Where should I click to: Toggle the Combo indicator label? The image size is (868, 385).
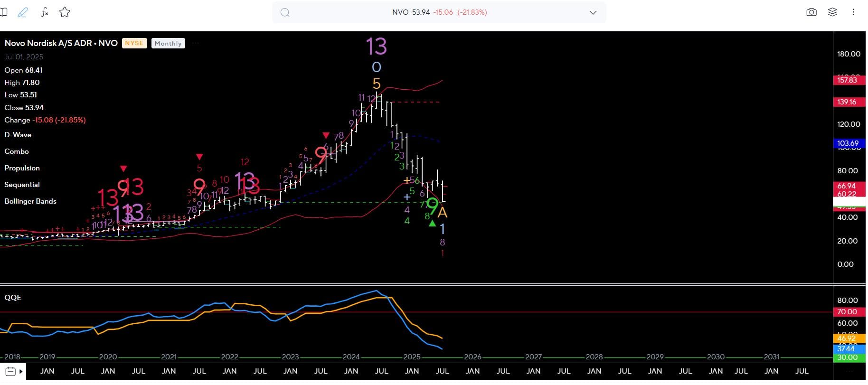point(17,151)
